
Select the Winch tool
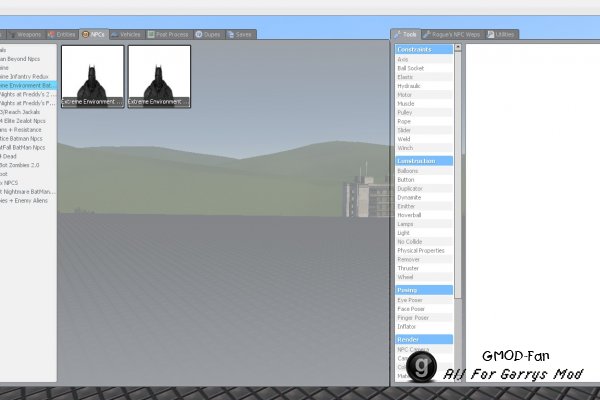coord(424,148)
